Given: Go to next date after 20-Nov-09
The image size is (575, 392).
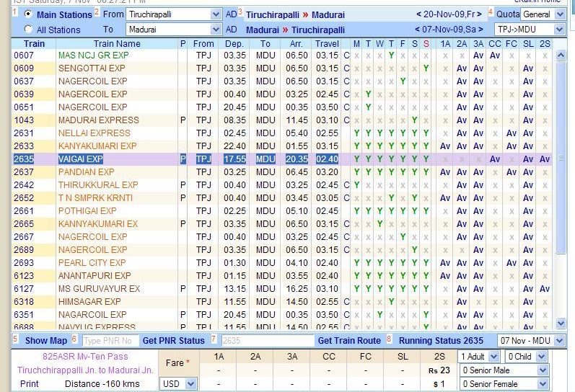Looking at the screenshot, I should (479, 14).
